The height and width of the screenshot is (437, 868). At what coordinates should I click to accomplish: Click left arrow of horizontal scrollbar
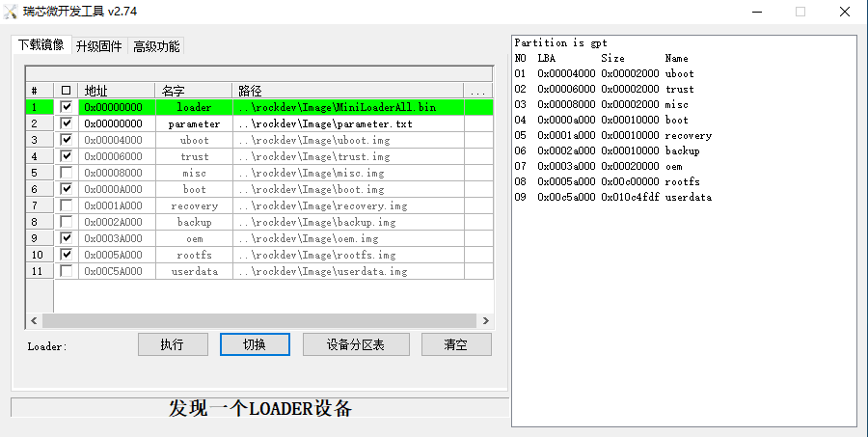point(32,320)
